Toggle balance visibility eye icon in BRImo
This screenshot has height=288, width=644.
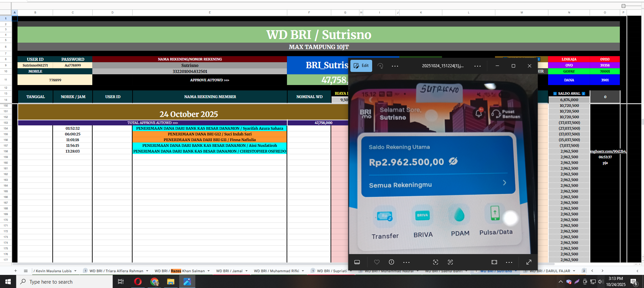point(453,161)
